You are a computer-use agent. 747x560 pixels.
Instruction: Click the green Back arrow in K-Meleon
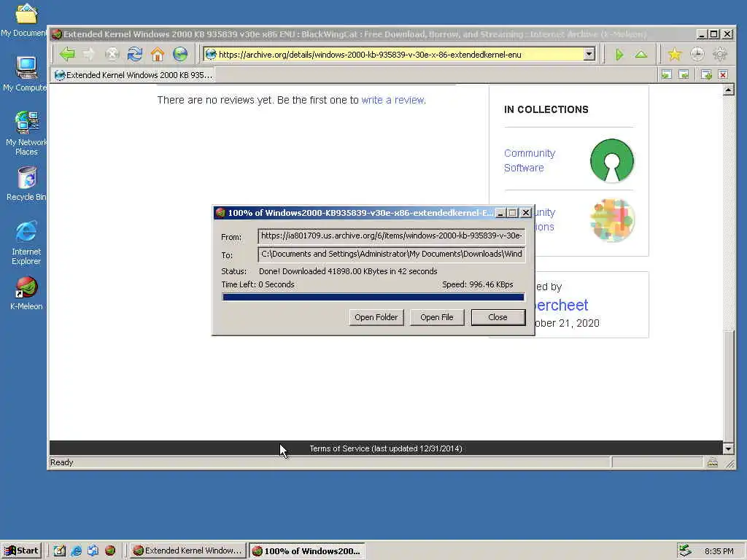pyautogui.click(x=67, y=54)
